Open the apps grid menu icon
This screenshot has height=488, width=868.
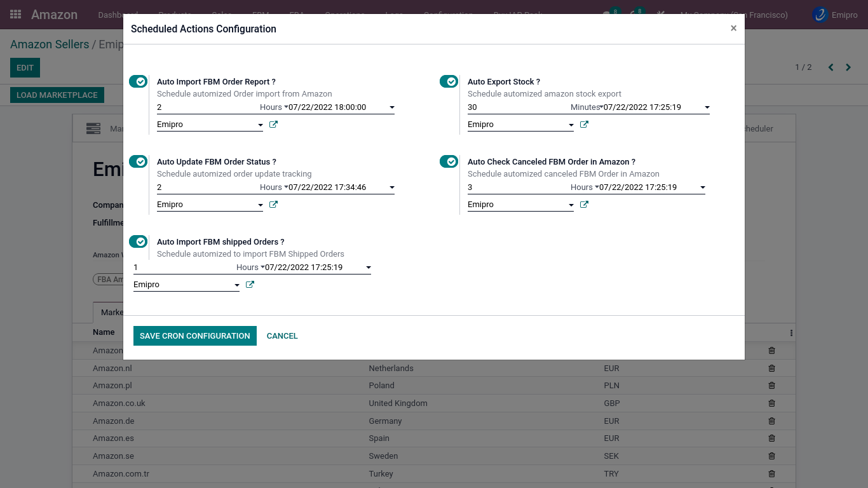15,15
